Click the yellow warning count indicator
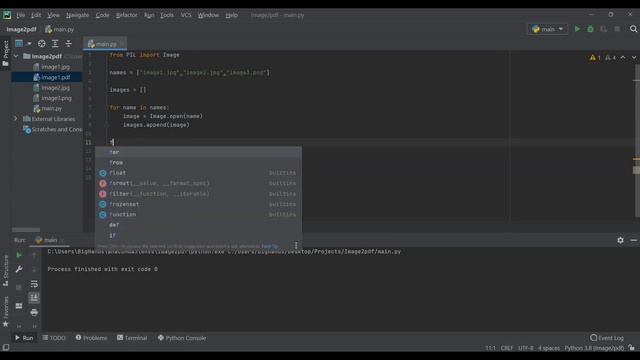Image resolution: width=640 pixels, height=360 pixels. 595,58
